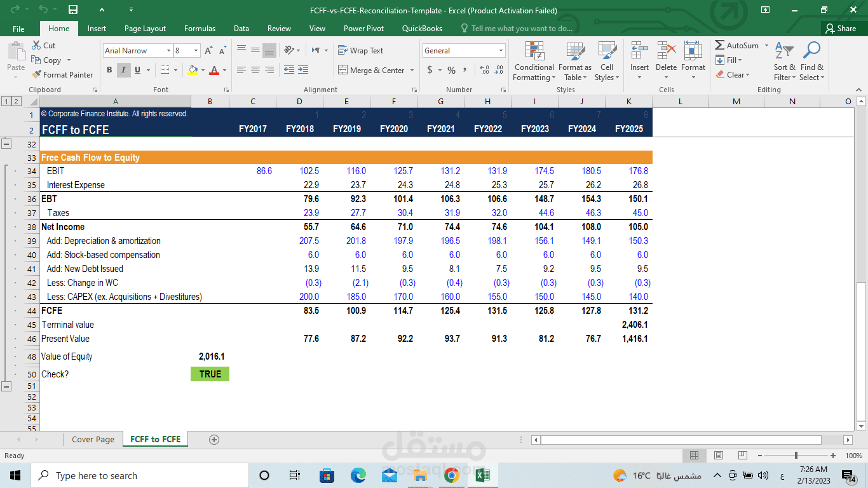Toggle Align Right

[269, 70]
